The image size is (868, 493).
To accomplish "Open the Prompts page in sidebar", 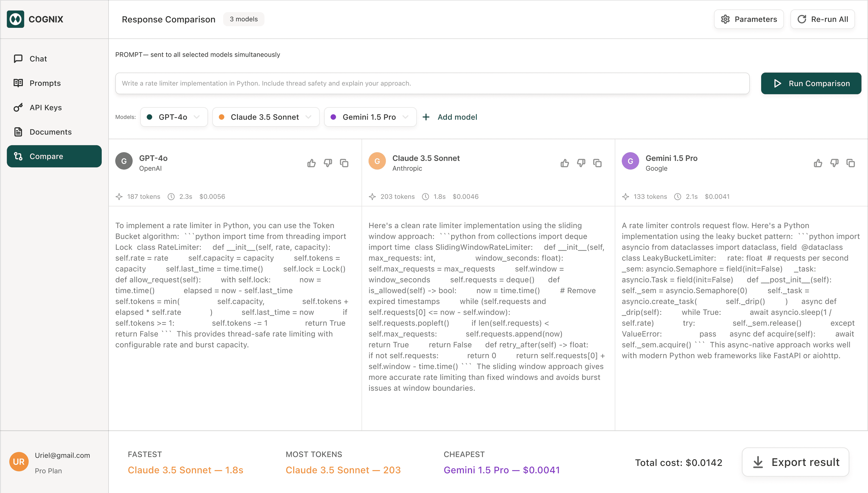I will click(x=45, y=83).
